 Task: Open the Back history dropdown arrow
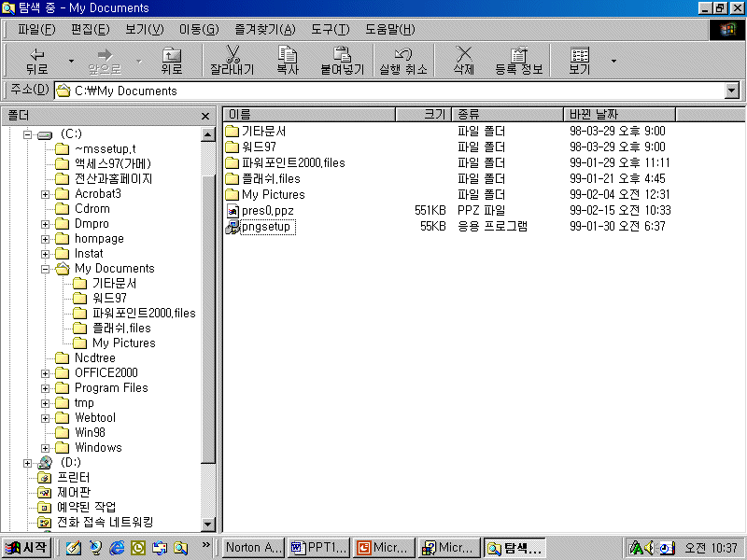(x=72, y=61)
